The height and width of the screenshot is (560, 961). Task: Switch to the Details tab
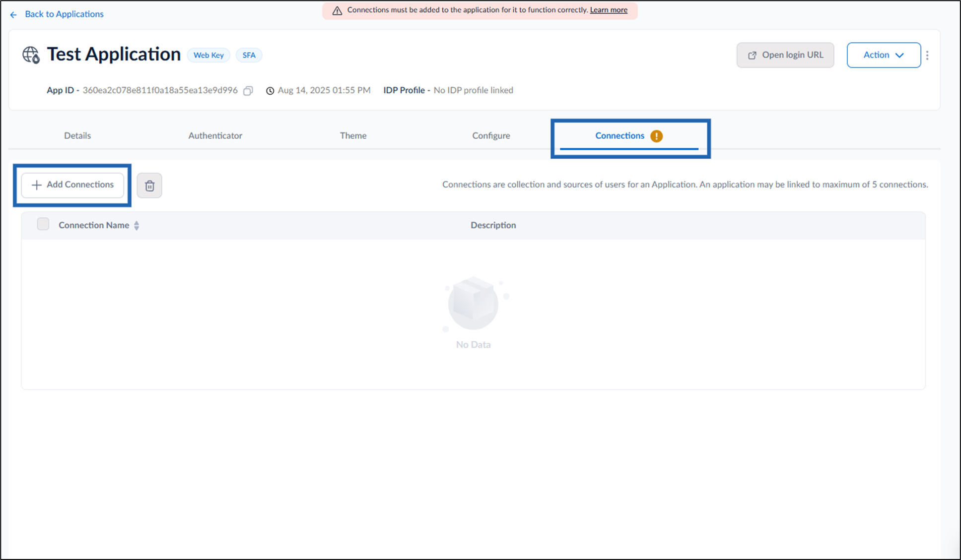(77, 135)
